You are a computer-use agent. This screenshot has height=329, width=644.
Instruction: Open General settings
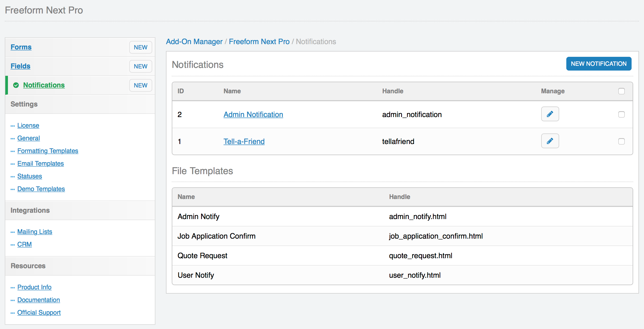pyautogui.click(x=29, y=138)
